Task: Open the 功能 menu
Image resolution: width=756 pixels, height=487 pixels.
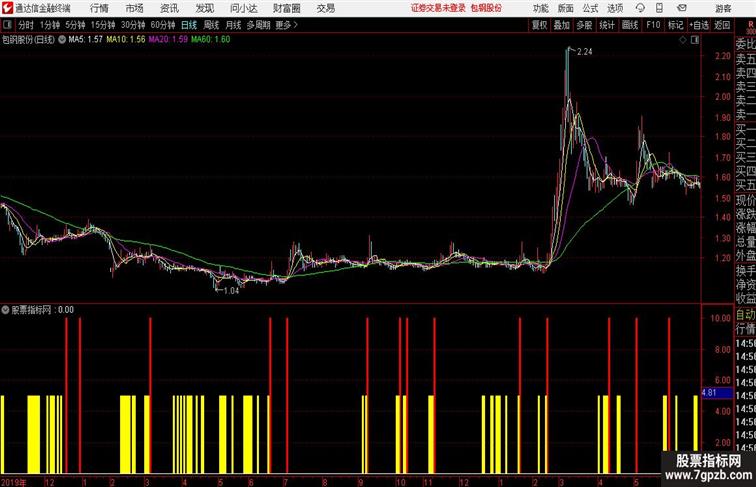Action: pyautogui.click(x=541, y=8)
